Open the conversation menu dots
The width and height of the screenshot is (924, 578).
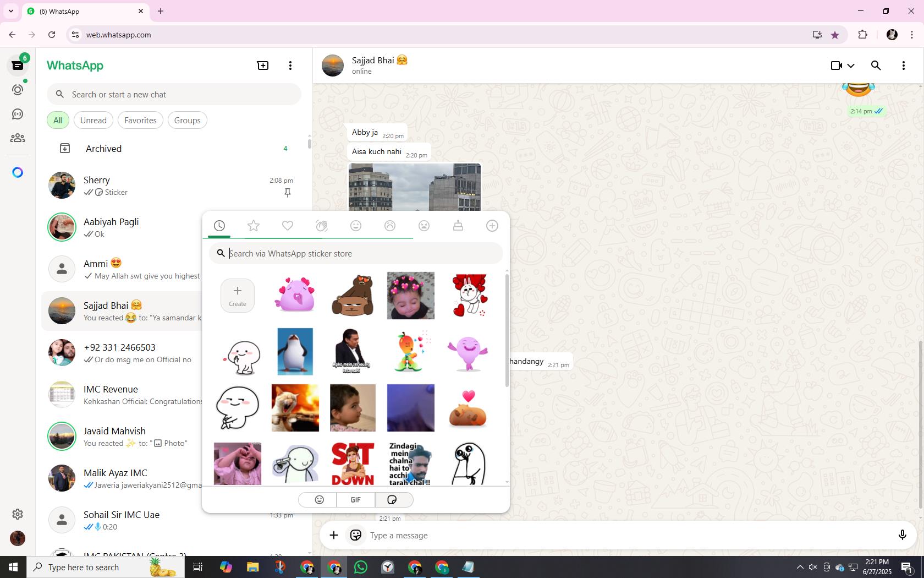click(x=904, y=66)
